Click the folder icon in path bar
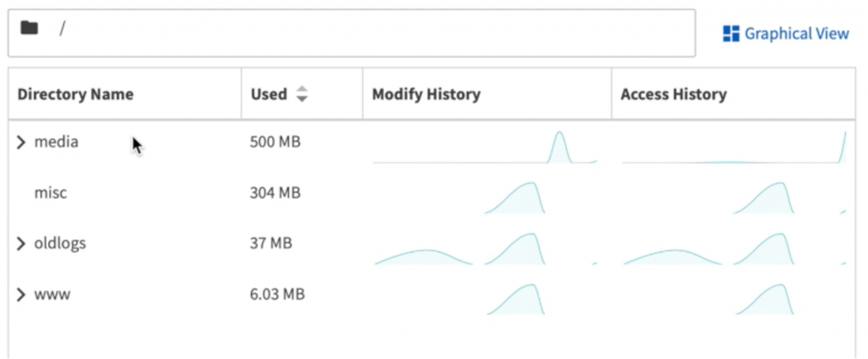 click(30, 28)
